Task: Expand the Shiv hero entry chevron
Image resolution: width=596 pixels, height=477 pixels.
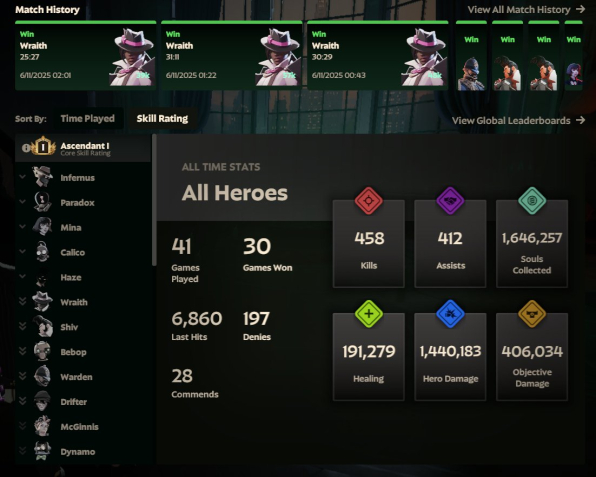Action: (22, 326)
